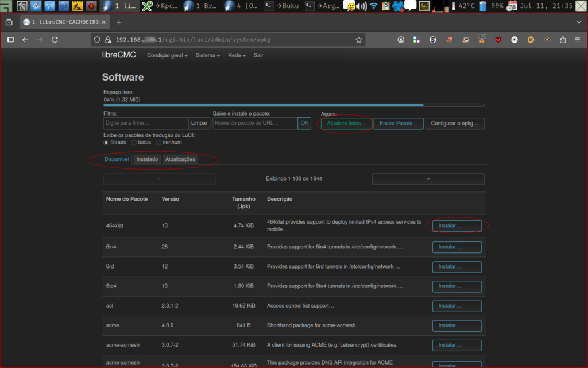588x368 pixels.
Task: Open the Firefox hamburger application menu
Action: (x=577, y=40)
